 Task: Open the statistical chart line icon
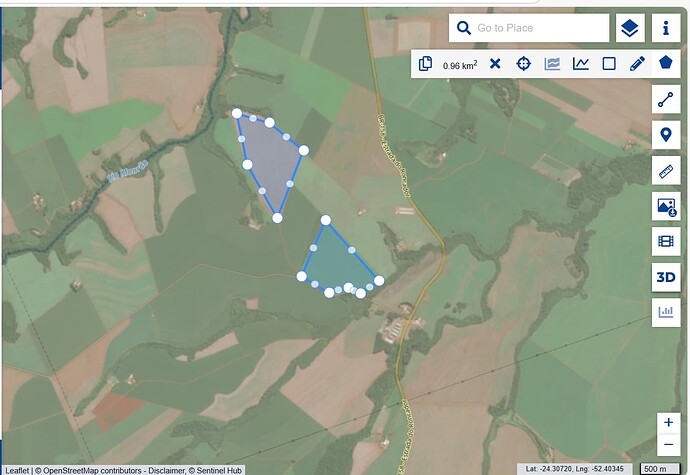580,64
